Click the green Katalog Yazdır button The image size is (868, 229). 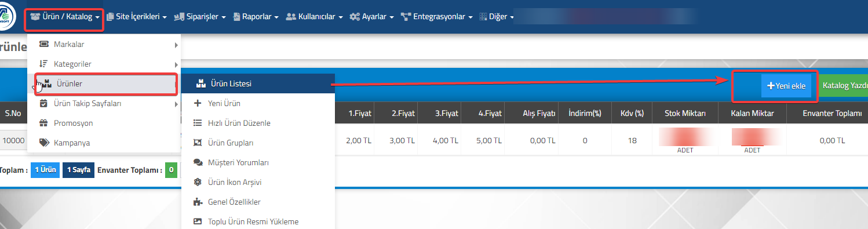[844, 85]
